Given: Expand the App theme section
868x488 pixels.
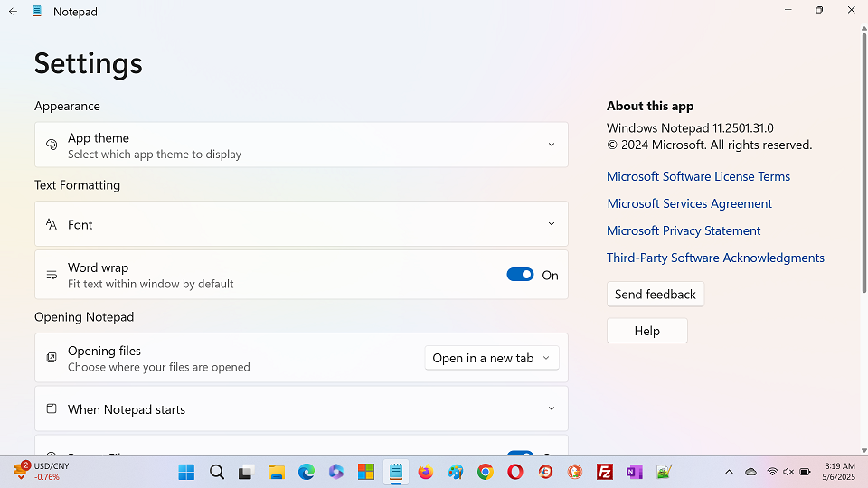Looking at the screenshot, I should tap(552, 145).
